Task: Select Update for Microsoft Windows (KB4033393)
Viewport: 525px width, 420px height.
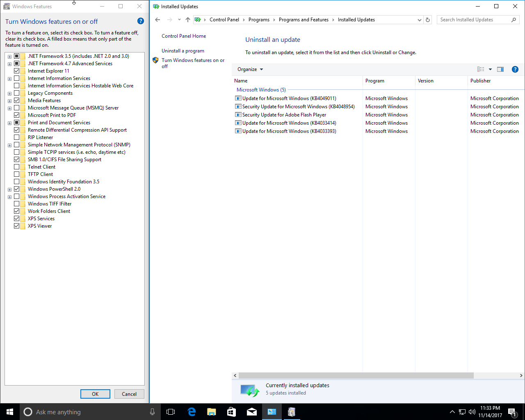Action: (289, 131)
